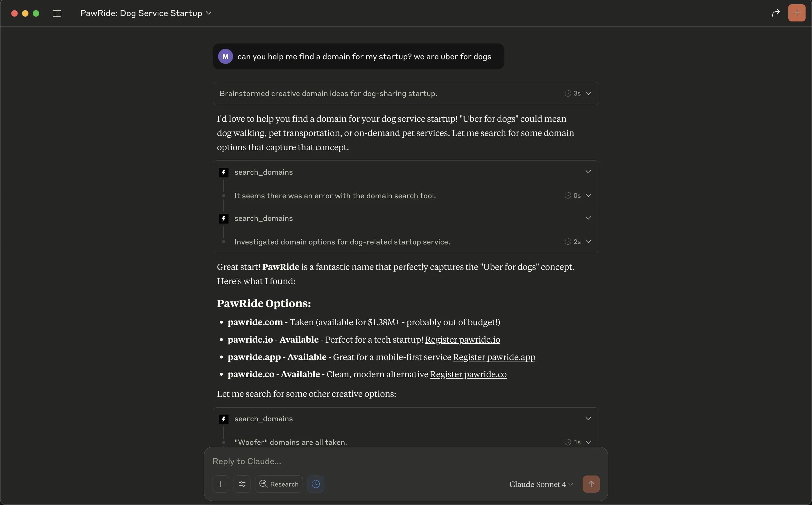
Task: Toggle the sidebar panel icon
Action: (57, 13)
